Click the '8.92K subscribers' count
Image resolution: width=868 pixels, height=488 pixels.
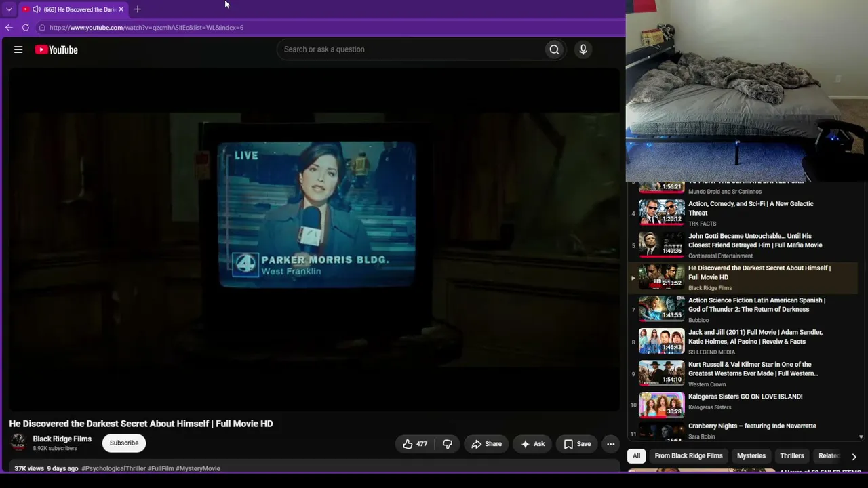[x=55, y=449]
